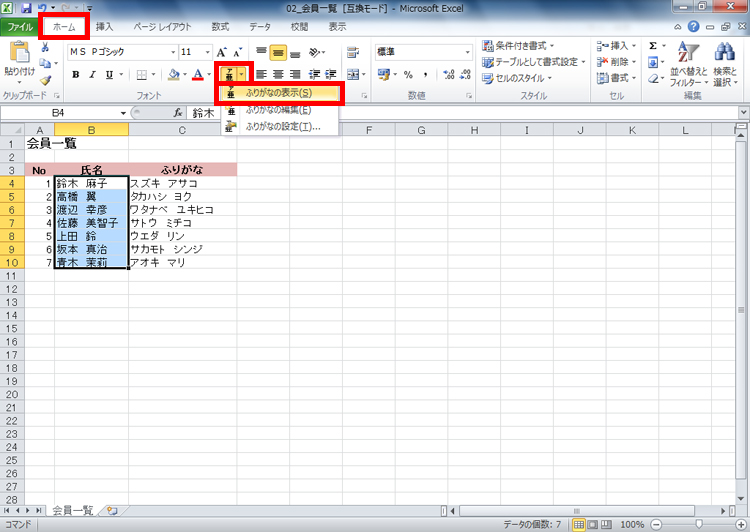Click the Paste (貼り付け) clipboard icon
The height and width of the screenshot is (532, 750).
20,53
